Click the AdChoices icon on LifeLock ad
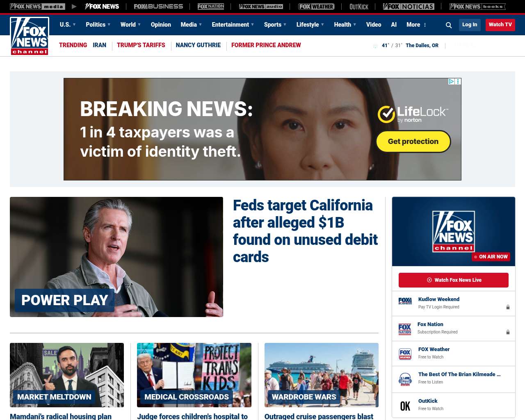Image resolution: width=525 pixels, height=420 pixels. tap(451, 82)
